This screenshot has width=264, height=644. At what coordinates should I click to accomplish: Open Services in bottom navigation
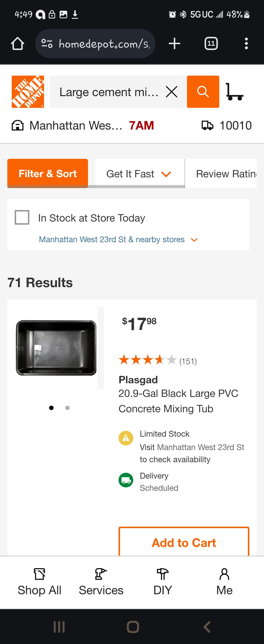(101, 582)
